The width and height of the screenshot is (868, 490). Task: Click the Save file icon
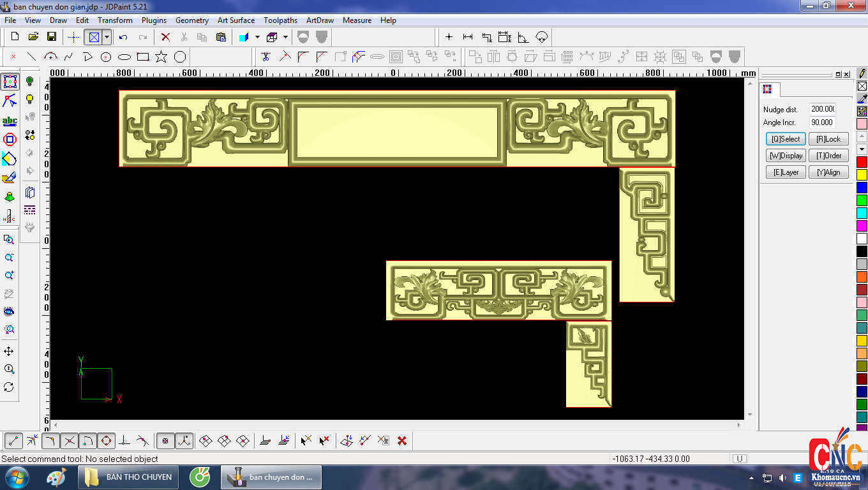click(x=52, y=37)
